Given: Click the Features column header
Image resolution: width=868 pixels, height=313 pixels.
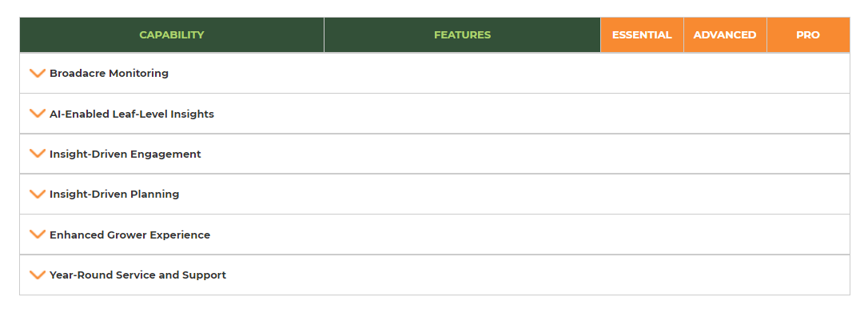Looking at the screenshot, I should (x=462, y=35).
